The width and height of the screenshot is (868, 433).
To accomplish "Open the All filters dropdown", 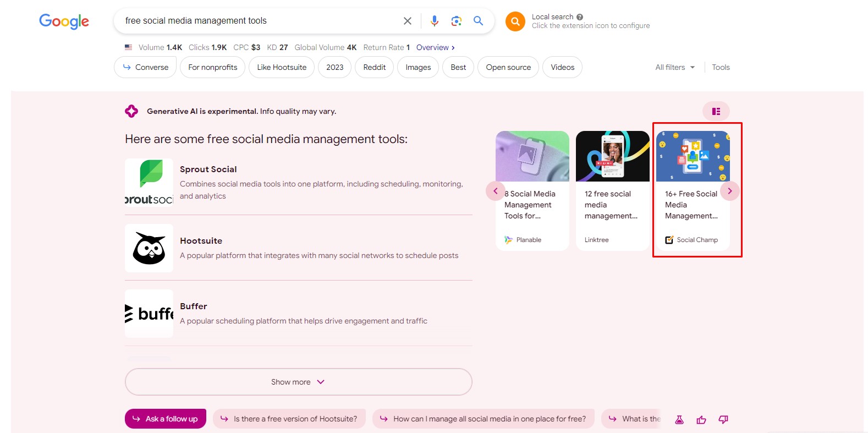I will click(x=675, y=67).
